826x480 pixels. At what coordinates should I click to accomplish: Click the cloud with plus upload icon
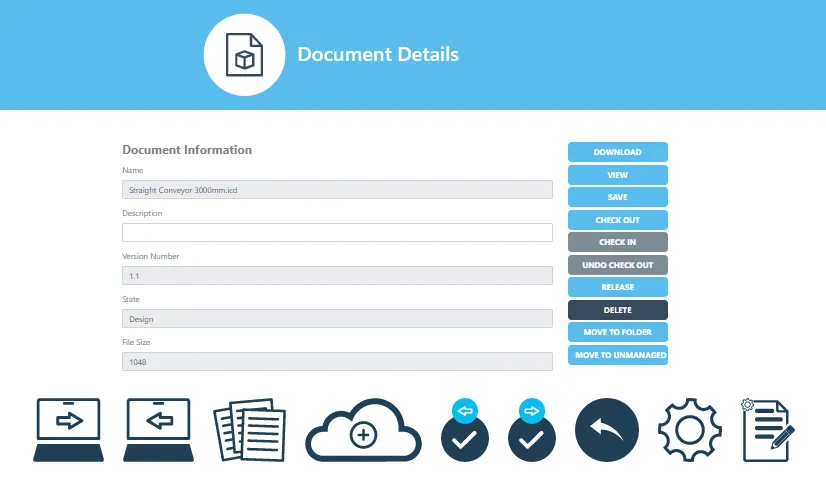[x=363, y=430]
